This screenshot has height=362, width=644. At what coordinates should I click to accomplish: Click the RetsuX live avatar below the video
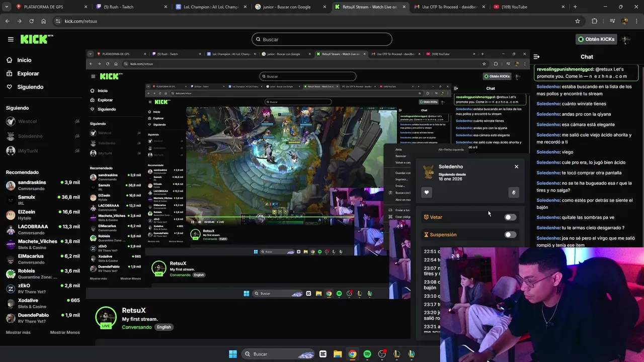pyautogui.click(x=106, y=318)
